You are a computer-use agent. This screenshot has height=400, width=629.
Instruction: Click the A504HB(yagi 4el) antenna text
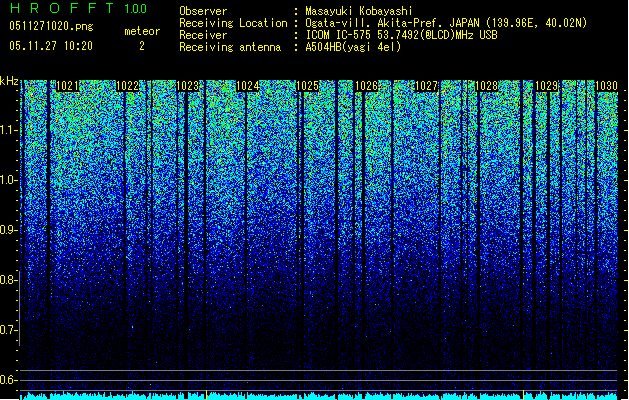[x=353, y=47]
